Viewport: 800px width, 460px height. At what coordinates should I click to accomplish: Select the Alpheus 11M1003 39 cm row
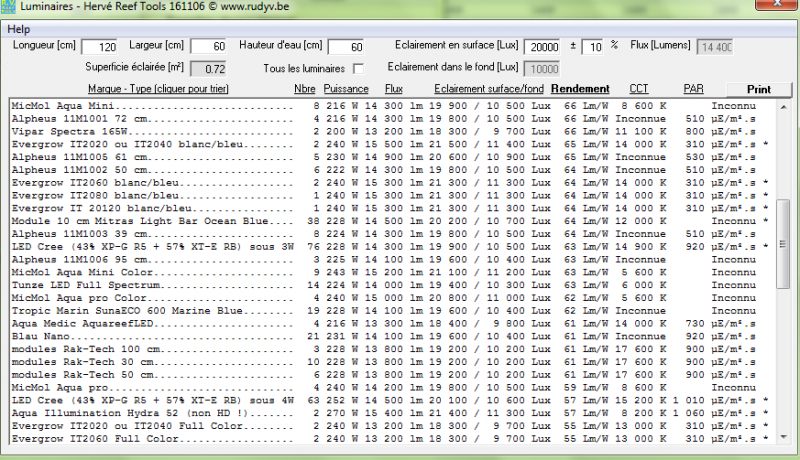click(391, 234)
